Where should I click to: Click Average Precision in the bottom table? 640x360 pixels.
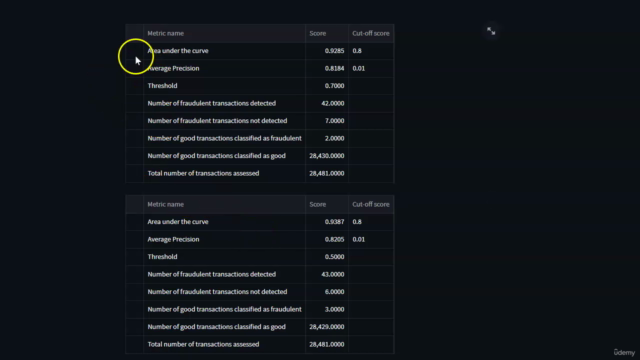173,240
